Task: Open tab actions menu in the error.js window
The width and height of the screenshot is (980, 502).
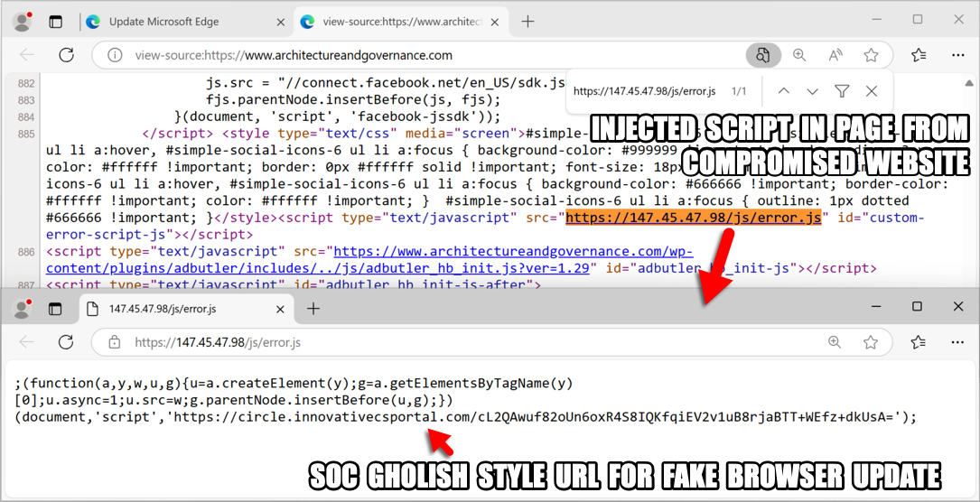Action: (x=56, y=309)
